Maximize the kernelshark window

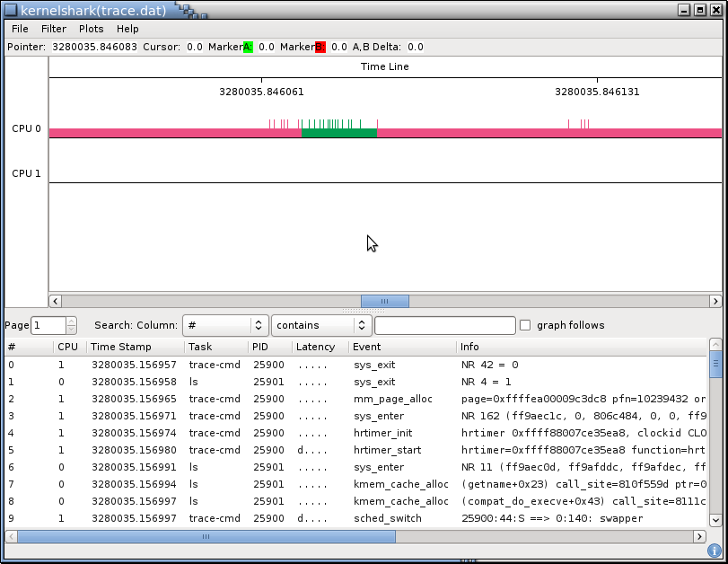[x=700, y=10]
